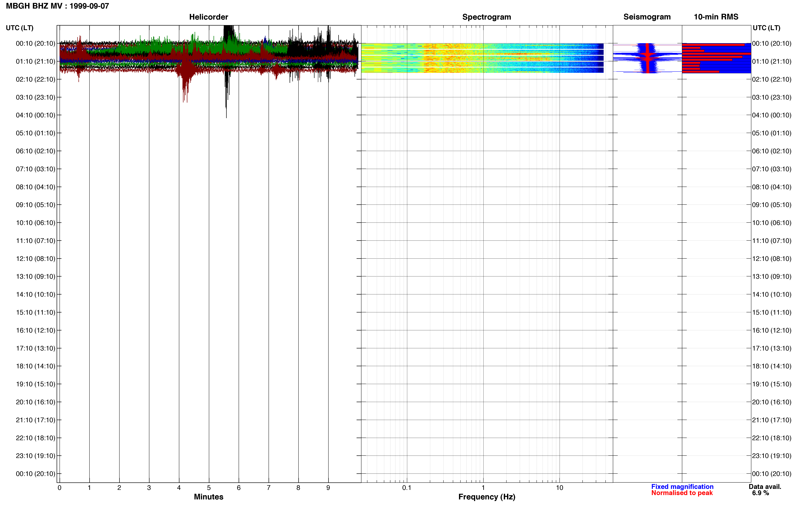This screenshot has width=812, height=508.
Task: Click the 'Spectrogram' panel heading
Action: click(x=487, y=17)
